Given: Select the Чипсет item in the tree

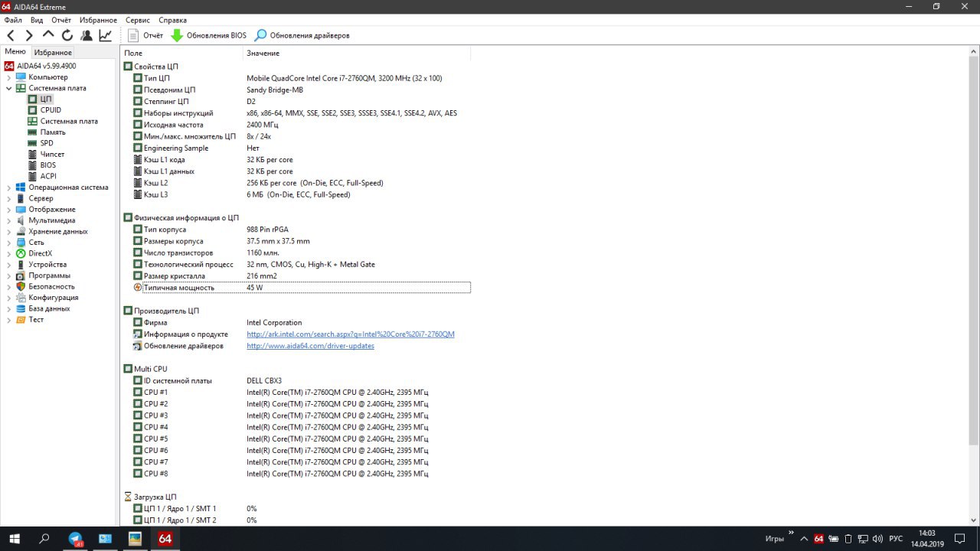Looking at the screenshot, I should (53, 155).
